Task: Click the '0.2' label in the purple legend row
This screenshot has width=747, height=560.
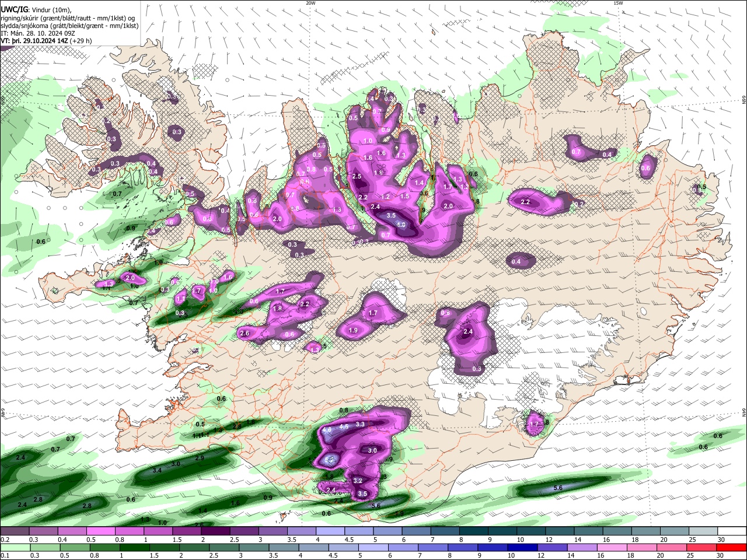Action: pyautogui.click(x=5, y=540)
